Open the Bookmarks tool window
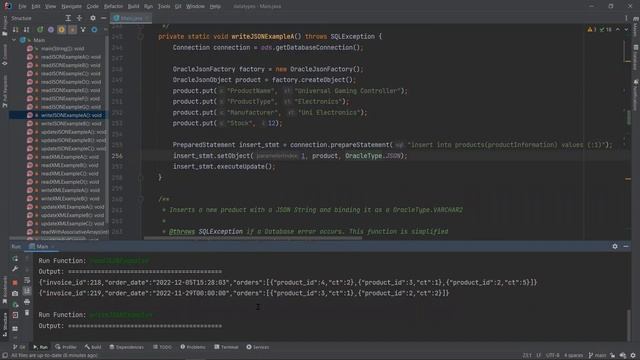The height and width of the screenshot is (360, 640). coord(4,291)
